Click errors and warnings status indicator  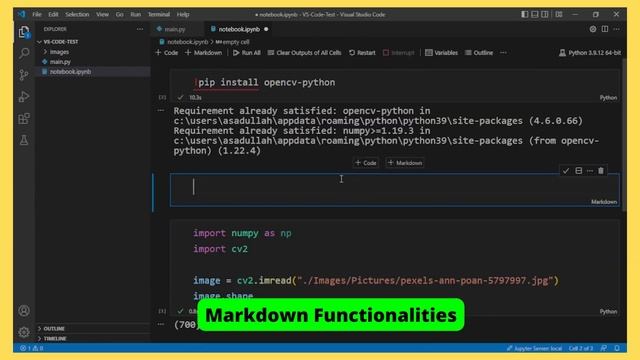32,348
